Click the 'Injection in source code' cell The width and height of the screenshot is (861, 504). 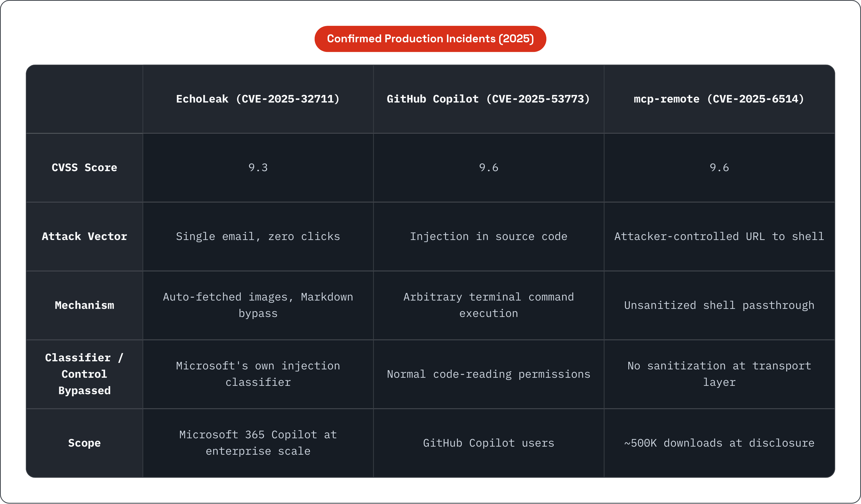pos(489,236)
